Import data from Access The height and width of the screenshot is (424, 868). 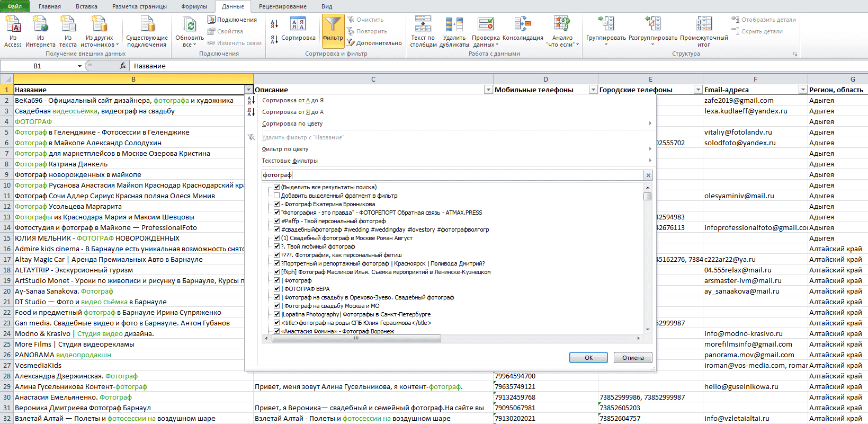click(x=13, y=32)
